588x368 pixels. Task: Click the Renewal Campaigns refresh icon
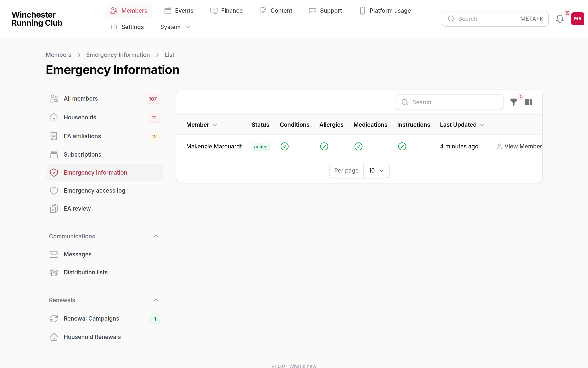(54, 319)
